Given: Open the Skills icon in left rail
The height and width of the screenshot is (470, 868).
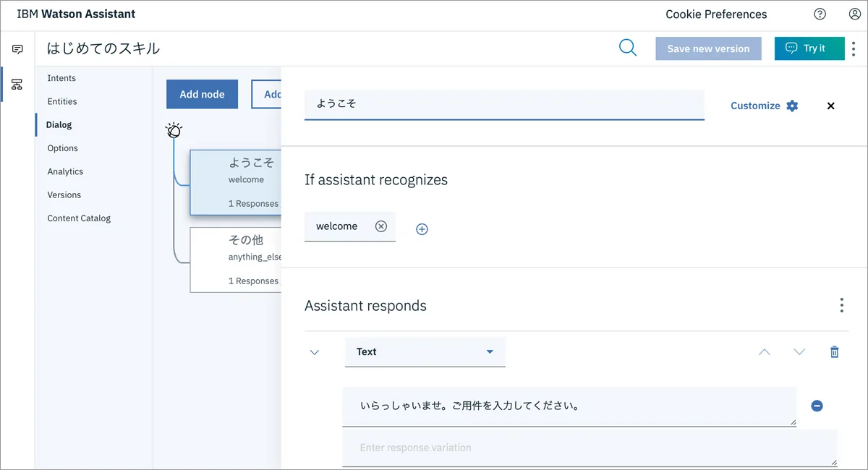Looking at the screenshot, I should pyautogui.click(x=17, y=85).
